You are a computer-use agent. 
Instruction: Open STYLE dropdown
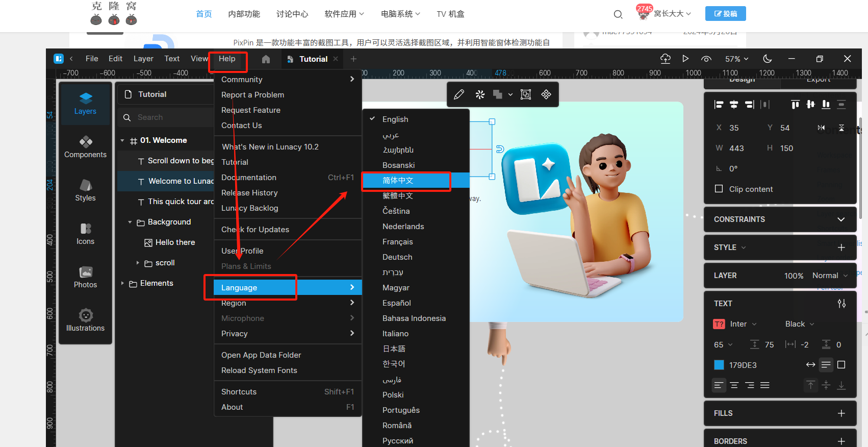730,247
